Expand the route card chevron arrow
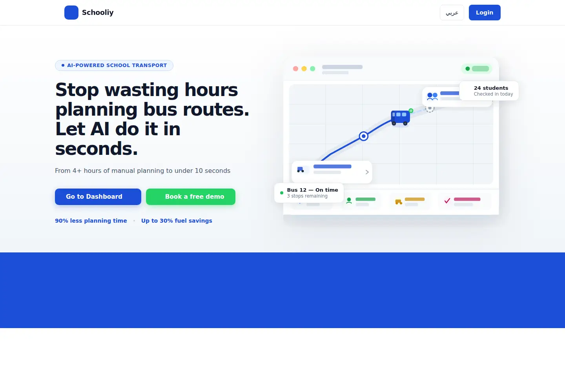 coord(367,172)
